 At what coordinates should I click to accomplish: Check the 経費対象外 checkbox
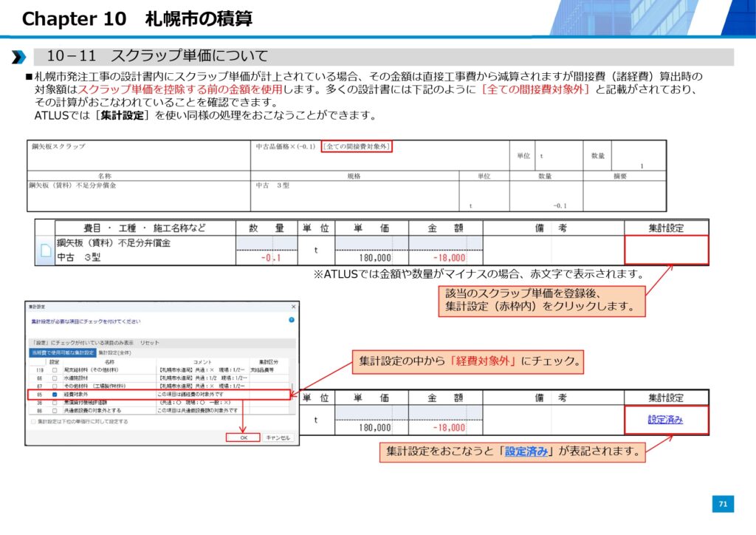(x=54, y=395)
